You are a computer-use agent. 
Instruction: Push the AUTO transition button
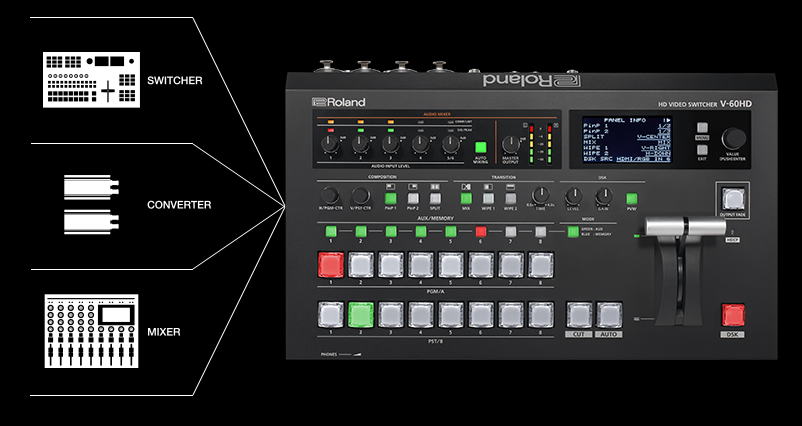[x=609, y=315]
